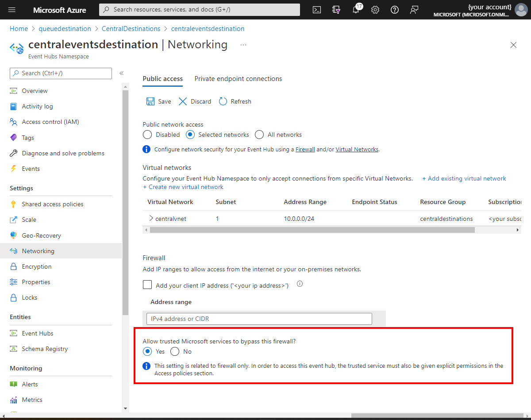531x420 pixels.
Task: Click the feedback smiley icon
Action: pyautogui.click(x=414, y=9)
